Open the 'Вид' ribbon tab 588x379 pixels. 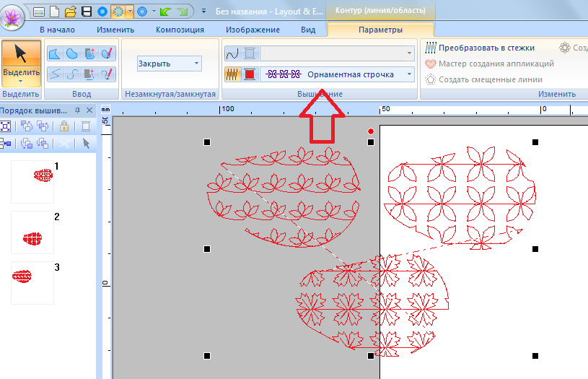[x=308, y=30]
